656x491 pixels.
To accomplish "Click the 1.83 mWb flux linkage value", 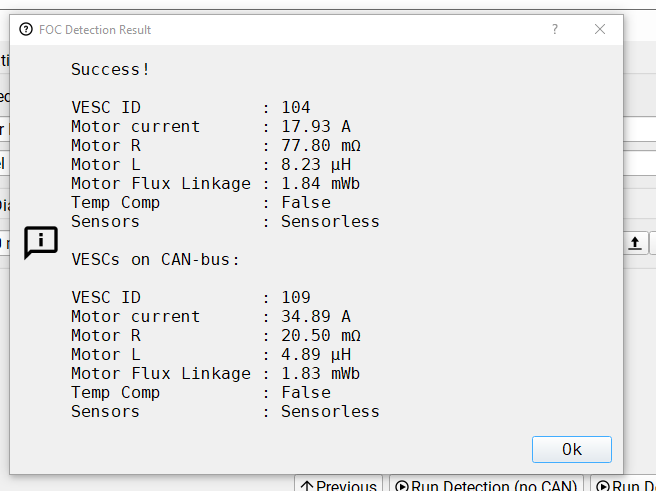I will coord(320,373).
